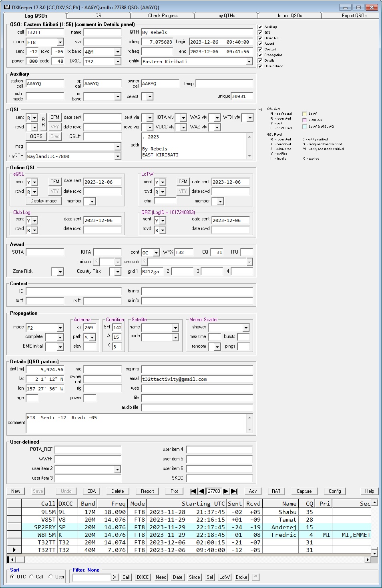
Task: Toggle the Online QSL panel checkbox
Action: pyautogui.click(x=260, y=38)
